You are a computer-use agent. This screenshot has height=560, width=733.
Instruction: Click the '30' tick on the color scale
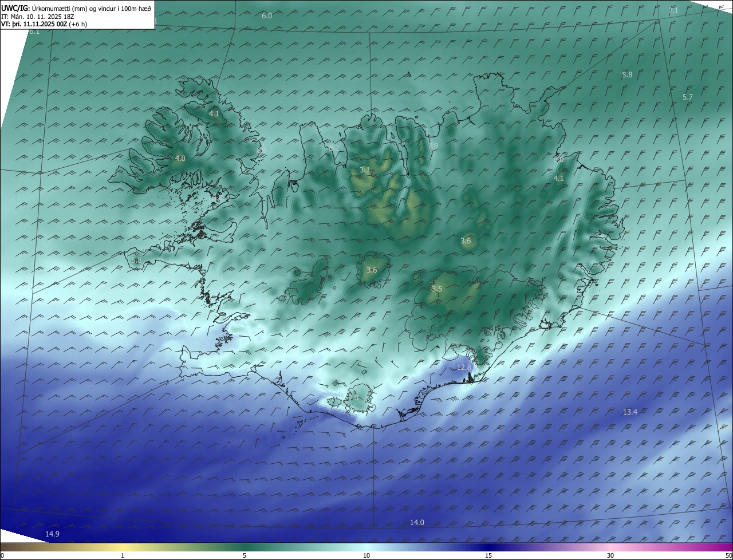click(x=610, y=555)
